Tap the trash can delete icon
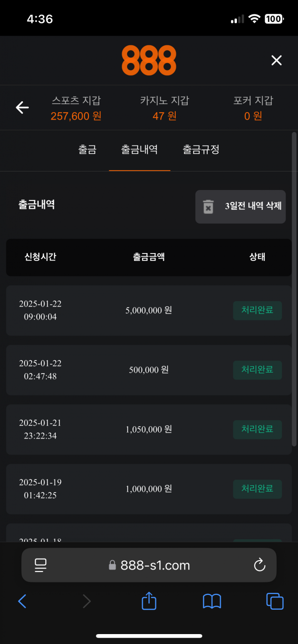This screenshot has height=644, width=298. point(208,206)
